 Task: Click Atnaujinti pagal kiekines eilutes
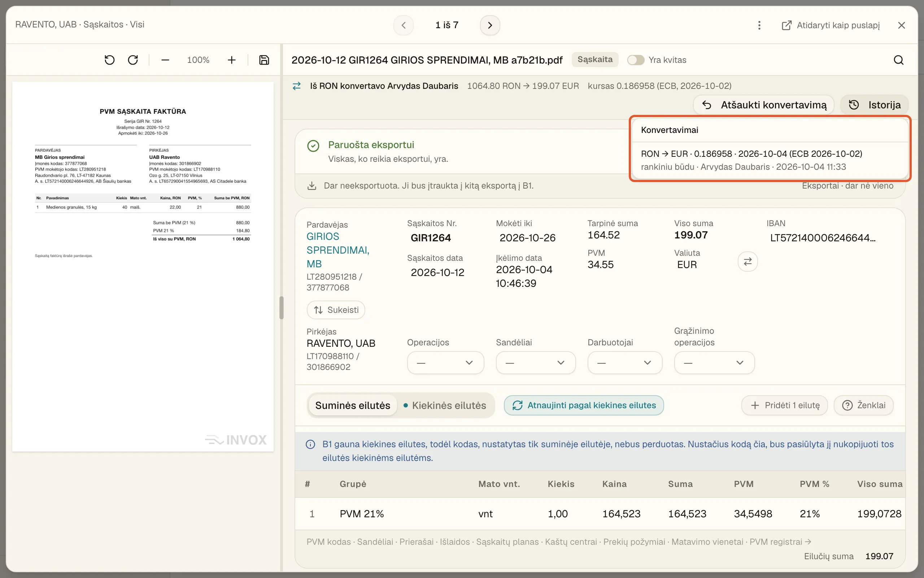click(x=584, y=405)
